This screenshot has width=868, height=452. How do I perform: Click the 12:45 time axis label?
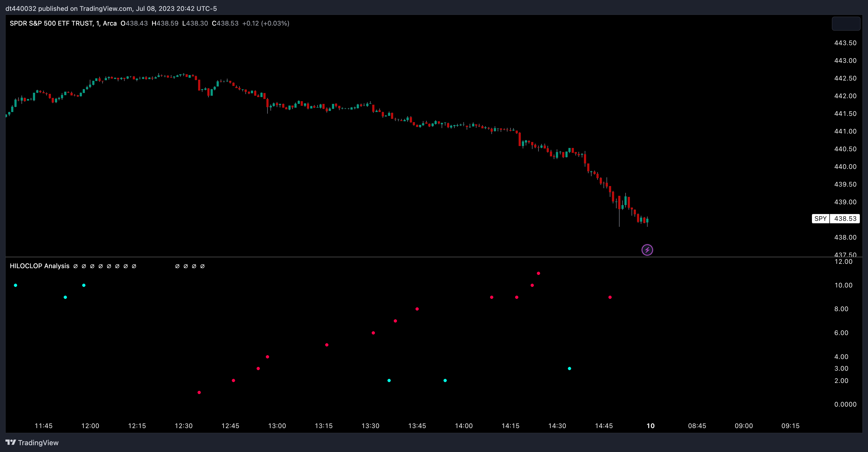click(x=230, y=426)
